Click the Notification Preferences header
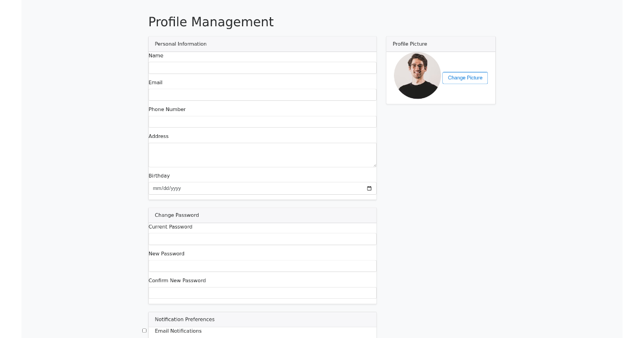This screenshot has width=644, height=338. click(184, 319)
